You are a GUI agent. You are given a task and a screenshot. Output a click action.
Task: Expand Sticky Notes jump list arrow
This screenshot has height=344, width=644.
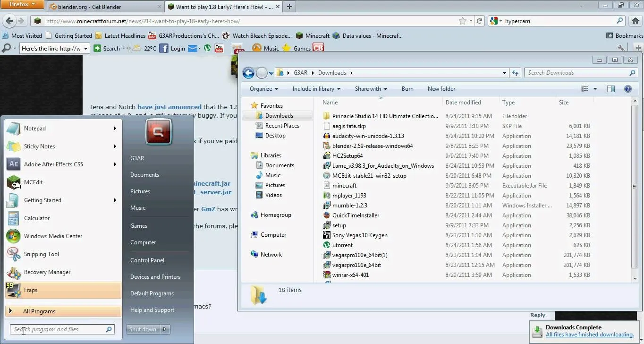pyautogui.click(x=115, y=146)
